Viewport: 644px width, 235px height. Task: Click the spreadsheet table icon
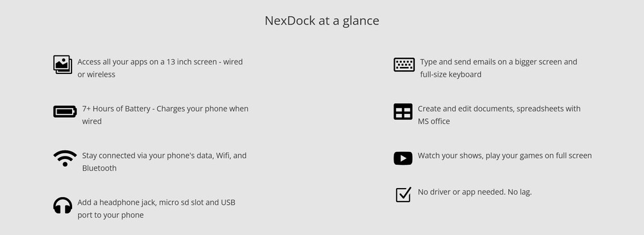(403, 111)
